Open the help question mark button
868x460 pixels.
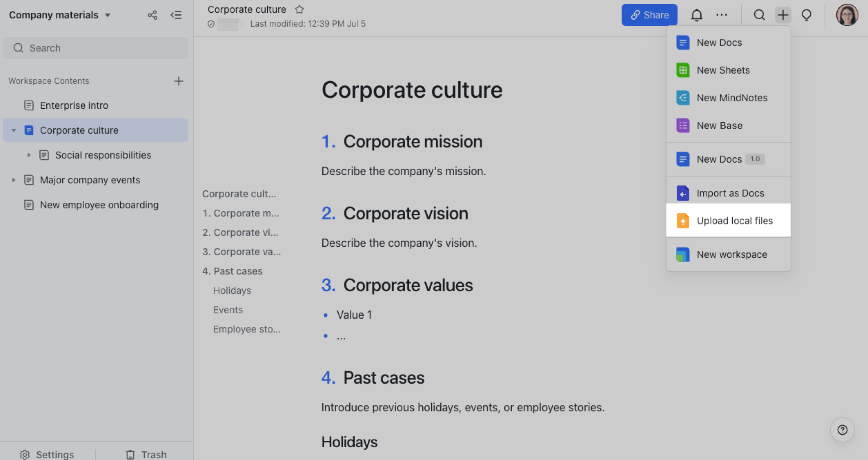point(842,430)
